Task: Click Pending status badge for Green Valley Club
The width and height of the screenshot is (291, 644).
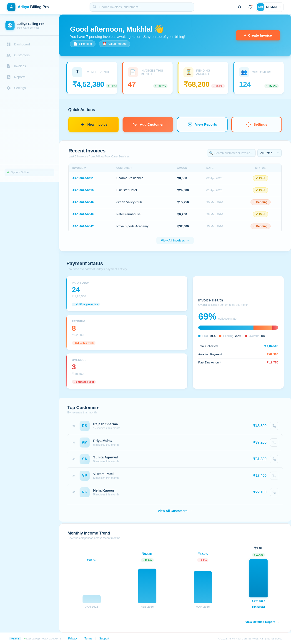Action: [260, 202]
